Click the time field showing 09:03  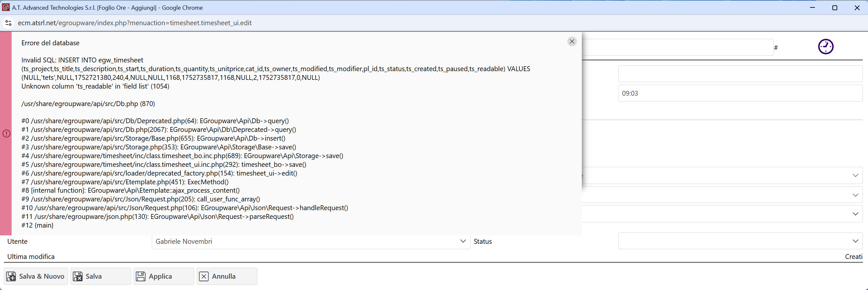click(740, 93)
